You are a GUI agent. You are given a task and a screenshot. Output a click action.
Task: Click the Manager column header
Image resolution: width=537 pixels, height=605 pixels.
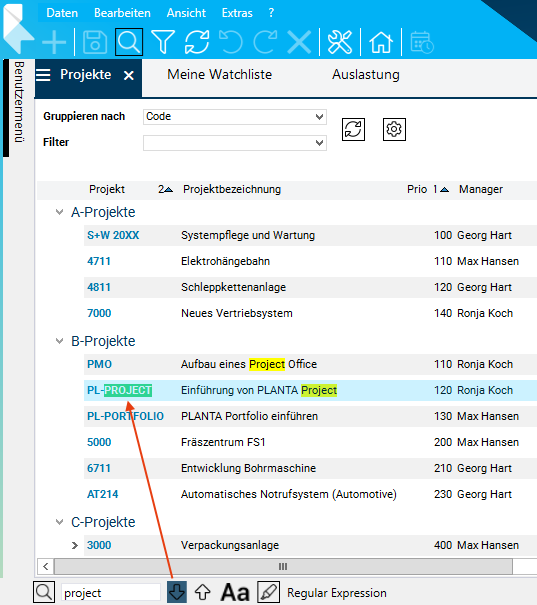[481, 189]
